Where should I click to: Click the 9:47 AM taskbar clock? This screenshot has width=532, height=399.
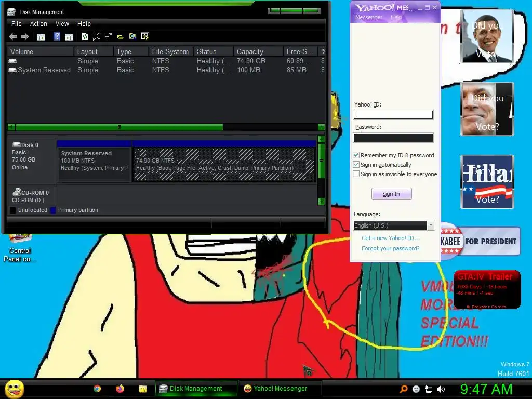click(x=486, y=389)
